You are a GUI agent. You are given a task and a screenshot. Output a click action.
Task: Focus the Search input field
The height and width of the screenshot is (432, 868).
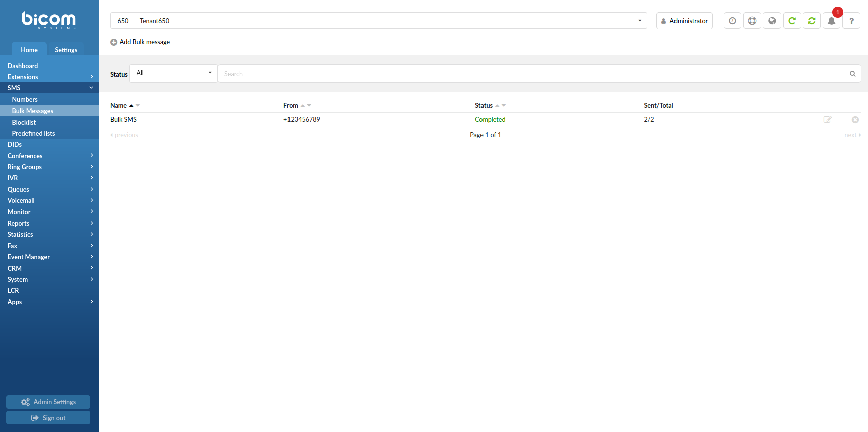pyautogui.click(x=533, y=74)
